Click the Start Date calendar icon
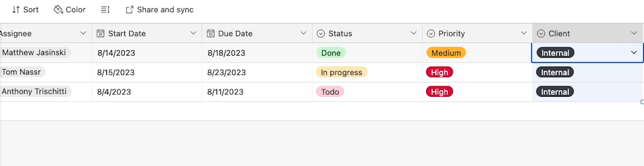 click(101, 33)
